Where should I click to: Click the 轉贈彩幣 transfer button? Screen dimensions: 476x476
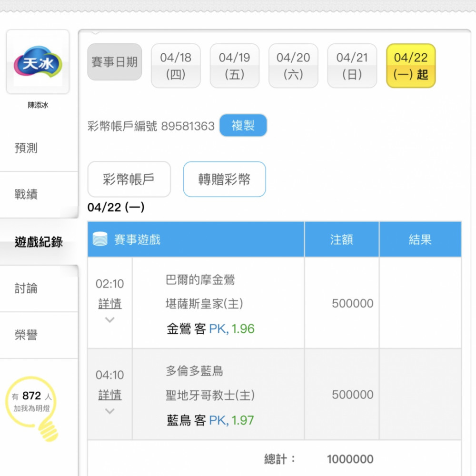224,179
